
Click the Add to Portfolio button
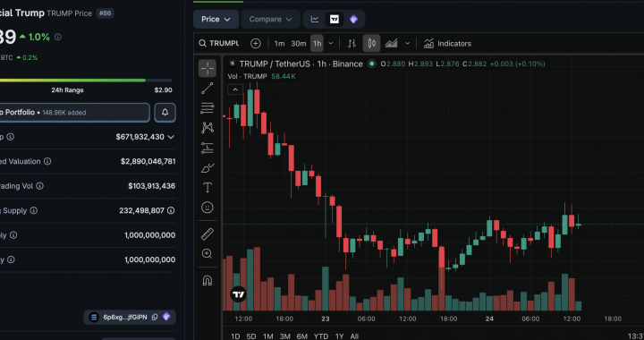click(x=74, y=113)
